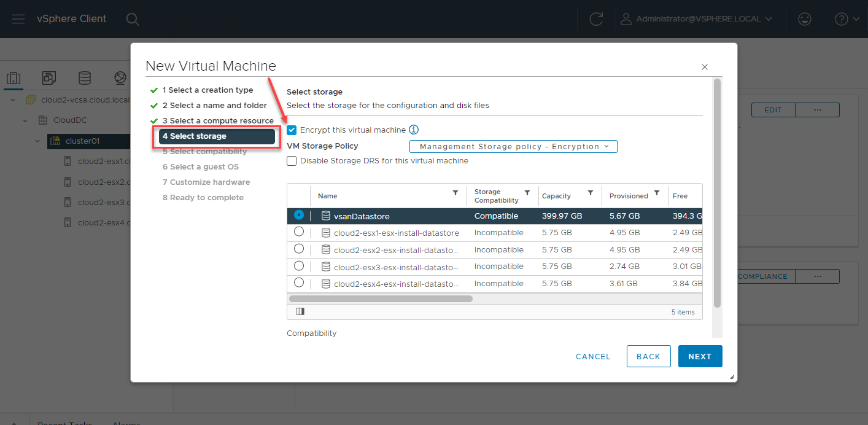Viewport: 868px width, 425px height.
Task: Select host cloud2-esx2 in tree
Action: click(104, 182)
